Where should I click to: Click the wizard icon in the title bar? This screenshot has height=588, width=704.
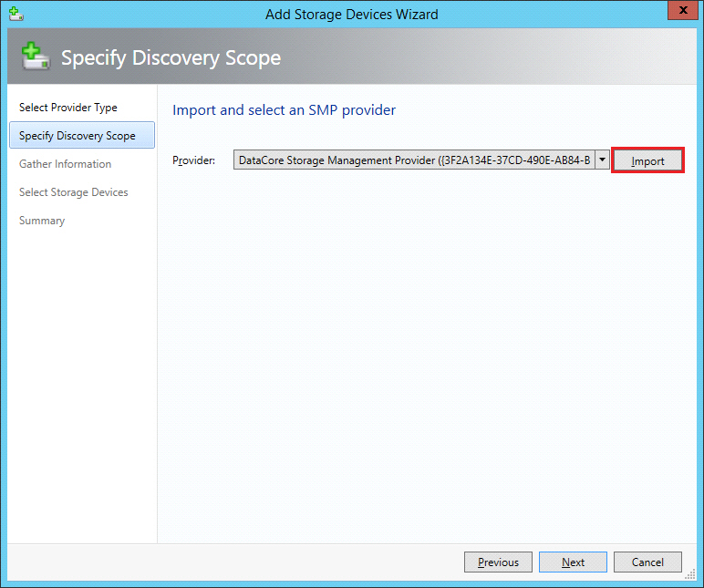click(x=15, y=14)
